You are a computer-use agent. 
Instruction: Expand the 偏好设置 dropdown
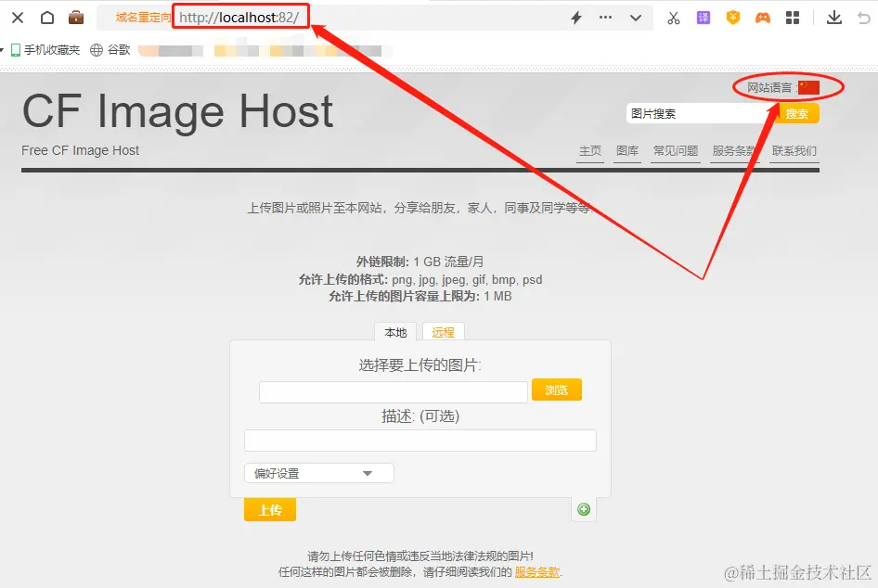318,473
